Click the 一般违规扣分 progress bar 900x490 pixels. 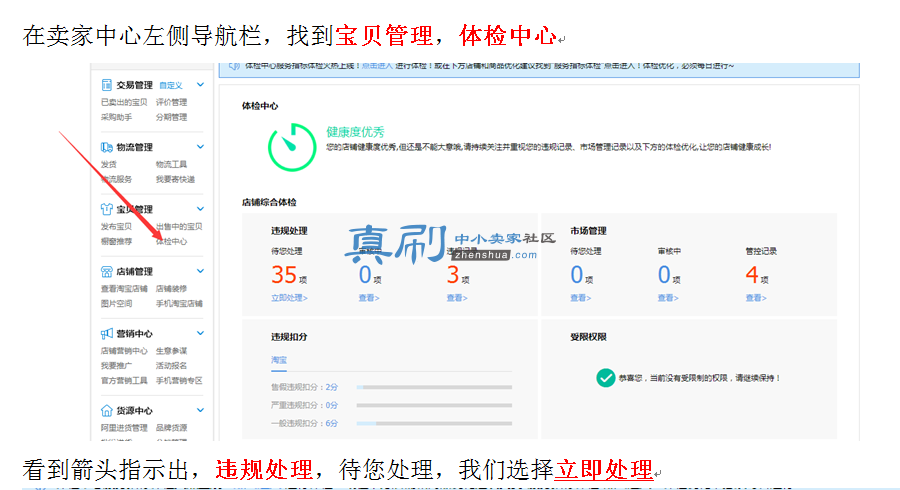click(x=434, y=423)
